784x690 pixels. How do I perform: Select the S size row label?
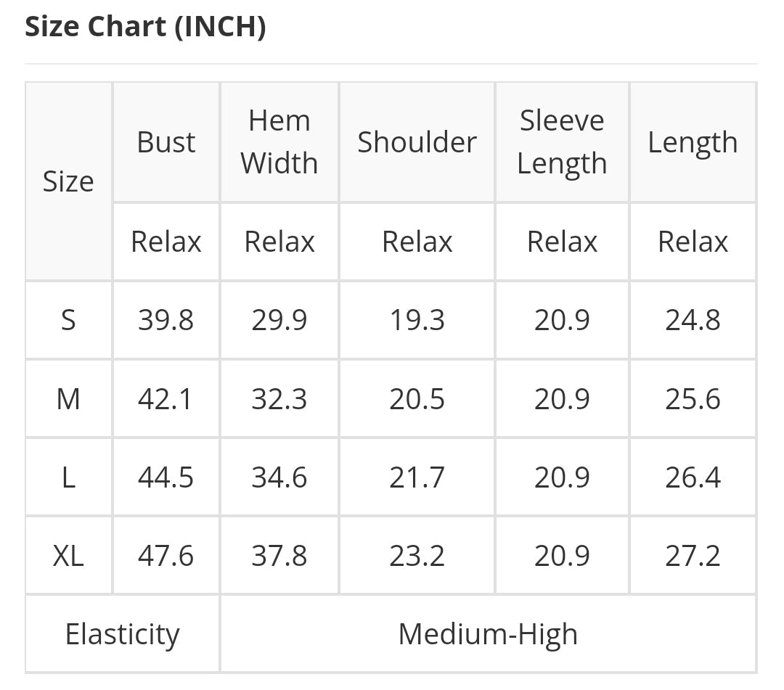pyautogui.click(x=68, y=320)
